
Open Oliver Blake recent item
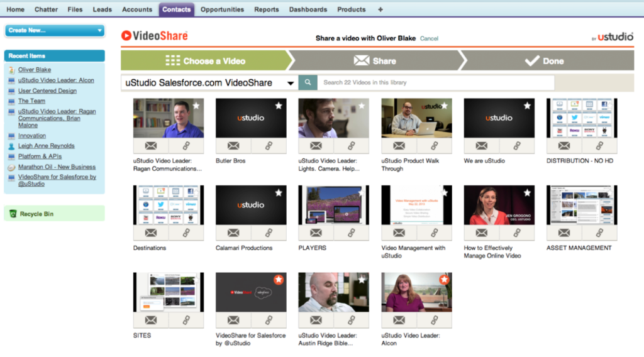pos(35,70)
